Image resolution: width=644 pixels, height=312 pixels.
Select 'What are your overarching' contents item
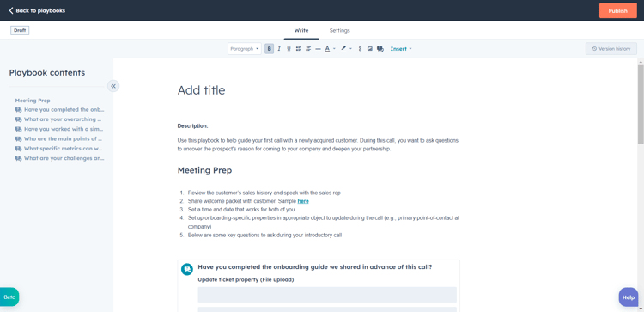[59, 119]
